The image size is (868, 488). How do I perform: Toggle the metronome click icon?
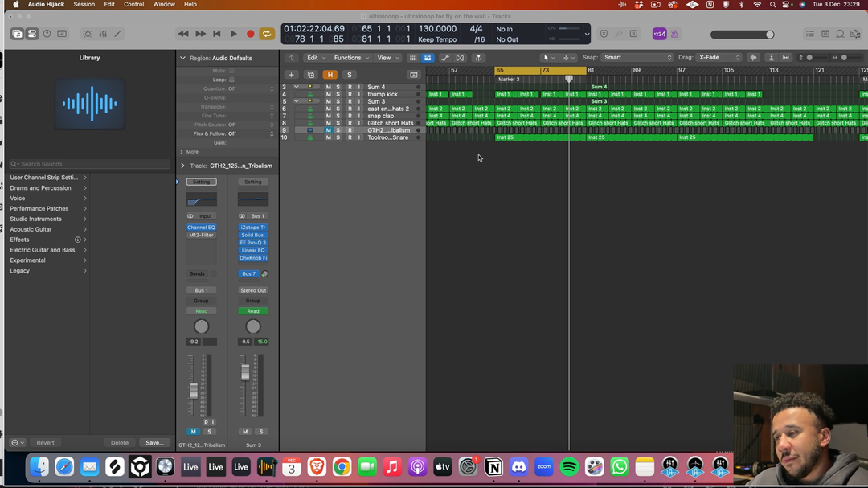point(675,34)
